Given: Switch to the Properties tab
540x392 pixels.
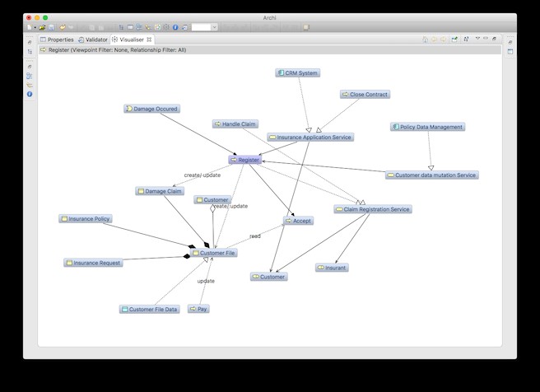Looking at the screenshot, I should point(57,40).
